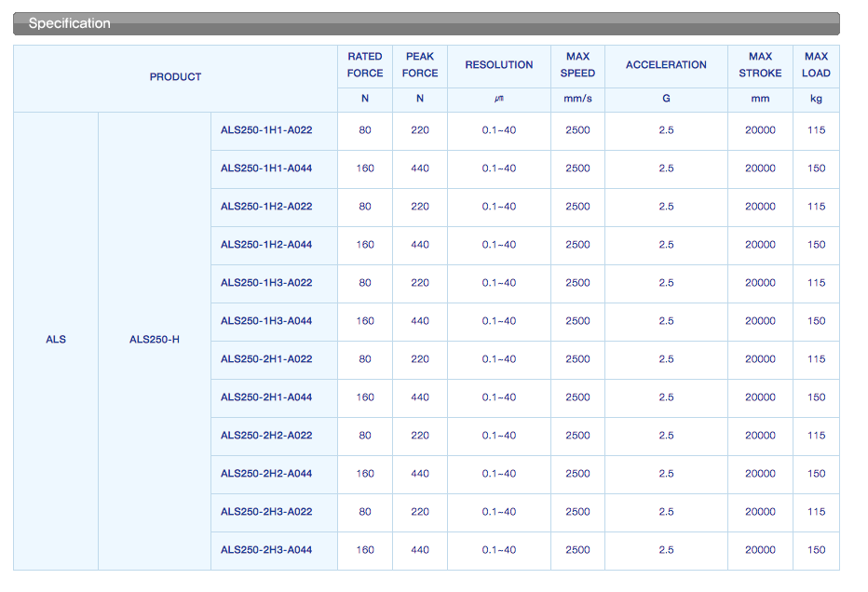Open the ALS250-1H2-A044 product entry

coord(266,245)
